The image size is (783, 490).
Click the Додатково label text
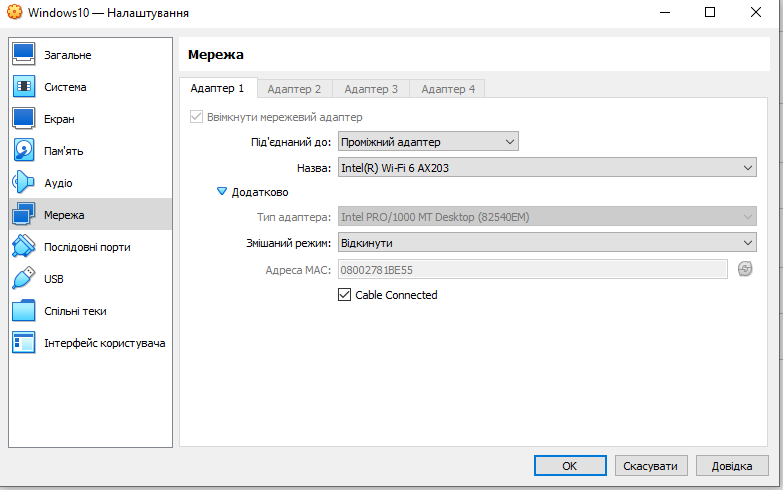[260, 192]
